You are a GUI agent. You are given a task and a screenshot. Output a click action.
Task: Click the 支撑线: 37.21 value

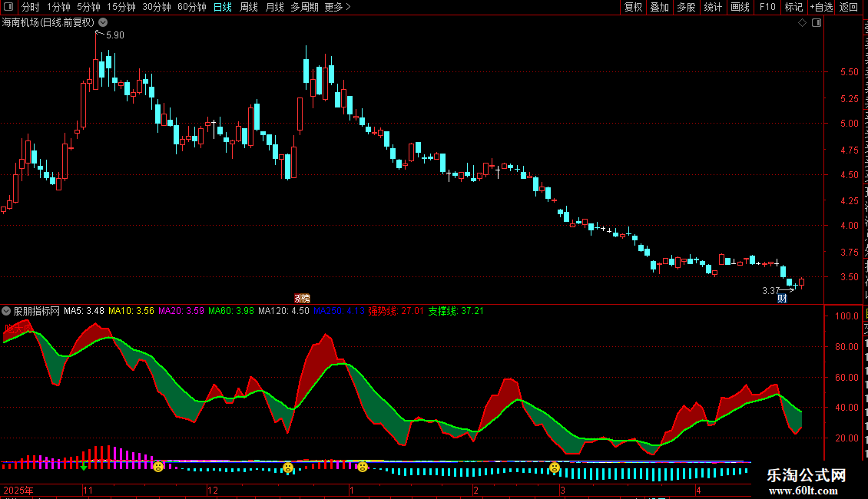pyautogui.click(x=456, y=311)
